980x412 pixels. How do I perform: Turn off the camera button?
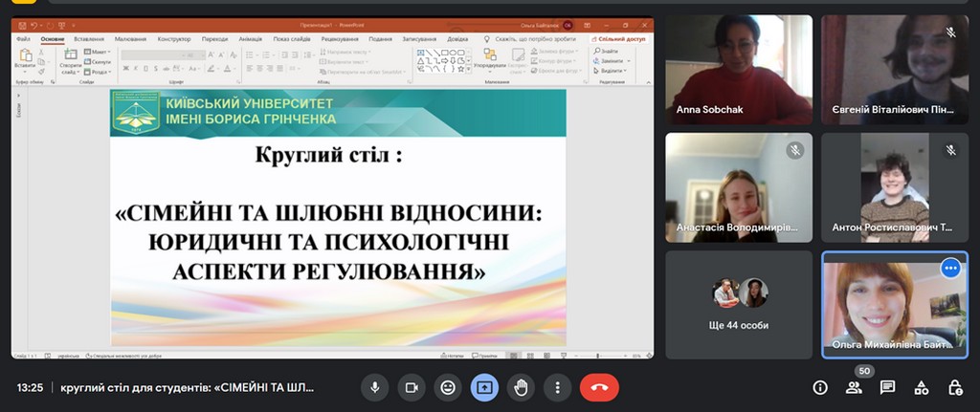pos(411,387)
